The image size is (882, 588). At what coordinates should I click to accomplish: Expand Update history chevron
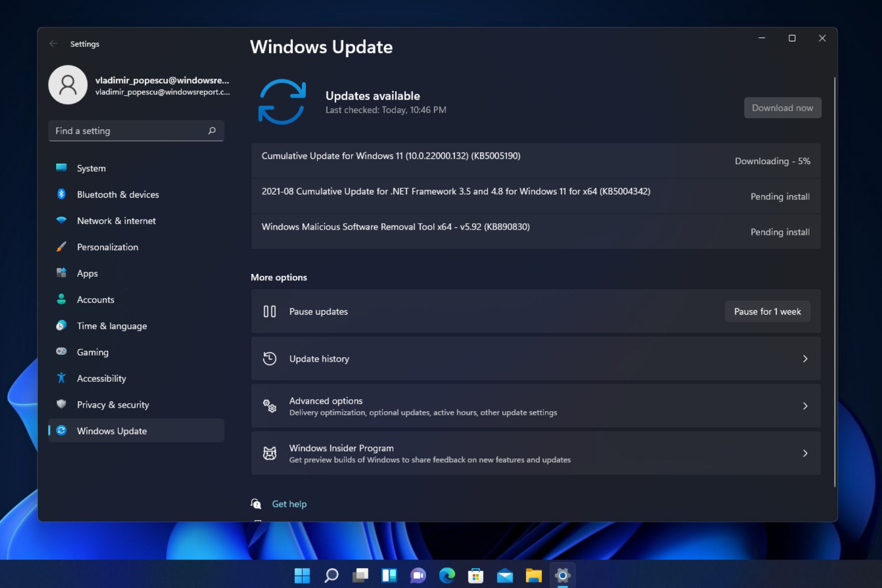pos(805,358)
